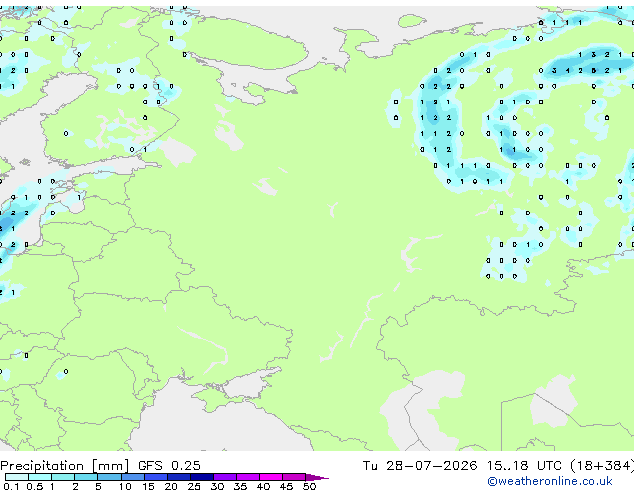Image resolution: width=634 pixels, height=490 pixels.
Task: Click the 15 mm blue legend swatch
Action: 155,477
